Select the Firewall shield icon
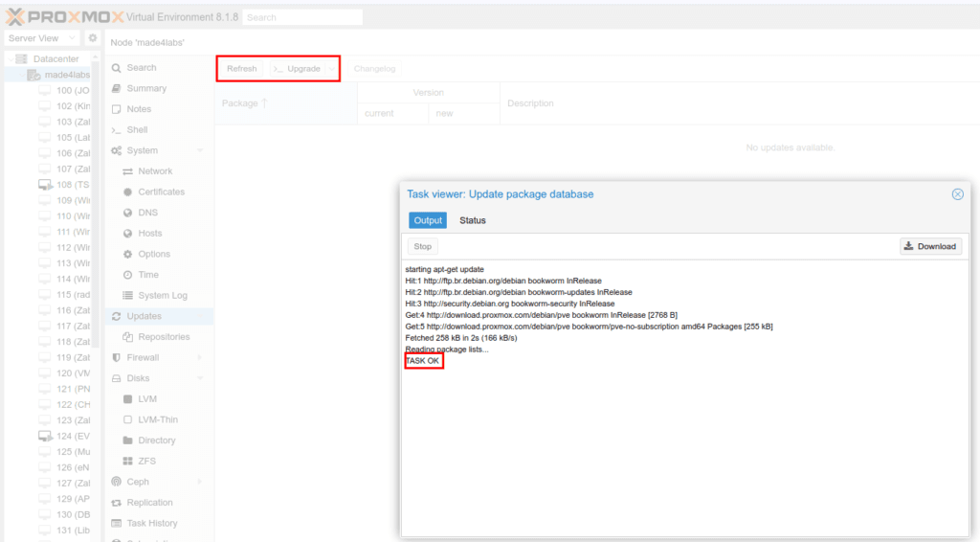This screenshot has width=980, height=542. [116, 357]
